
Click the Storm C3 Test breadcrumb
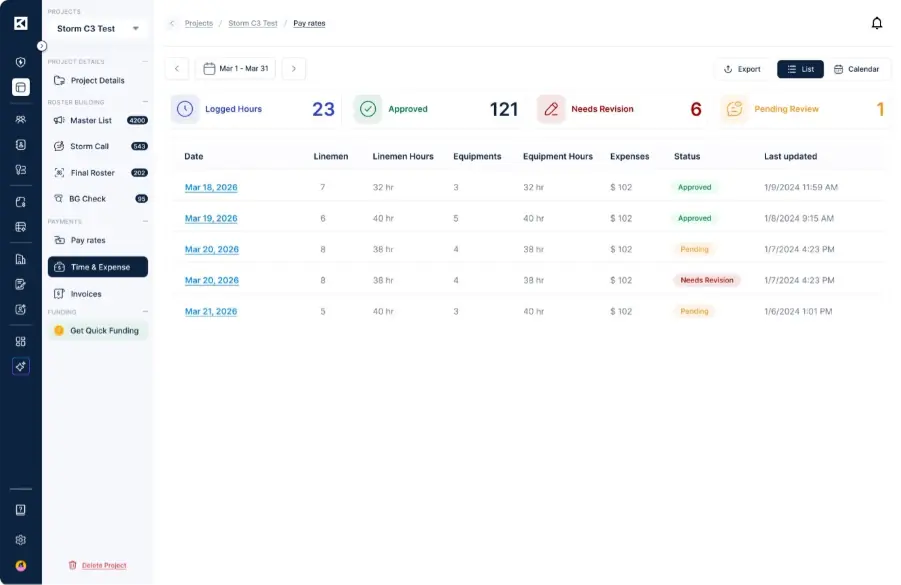click(253, 23)
